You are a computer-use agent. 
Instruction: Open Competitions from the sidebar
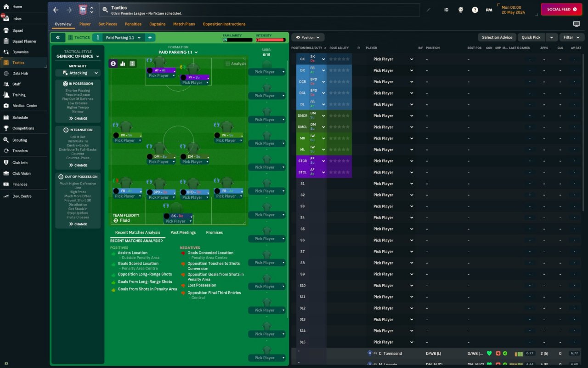coord(23,128)
